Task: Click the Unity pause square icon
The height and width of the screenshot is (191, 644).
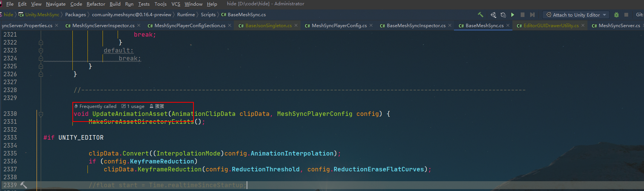Action: [x=523, y=15]
